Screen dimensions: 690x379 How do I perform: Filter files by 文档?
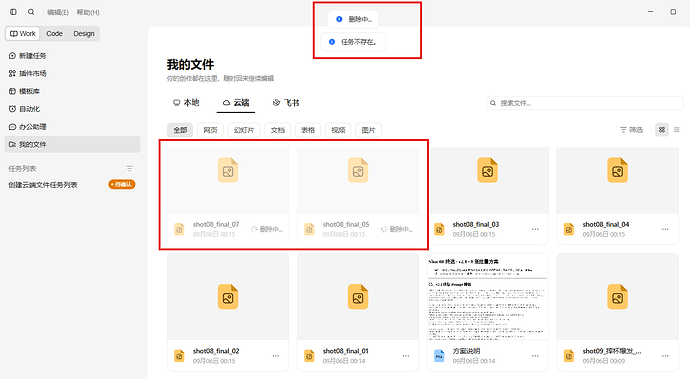[x=278, y=130]
